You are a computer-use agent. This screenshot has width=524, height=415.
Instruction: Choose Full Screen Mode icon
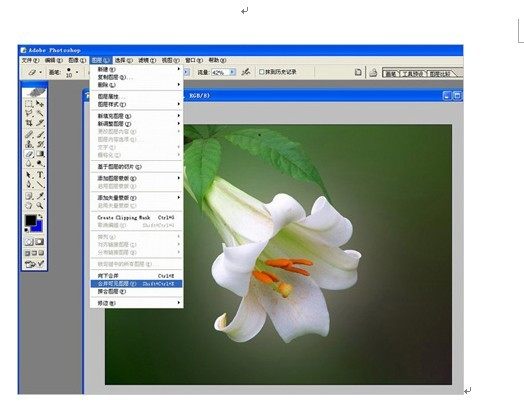click(x=41, y=253)
